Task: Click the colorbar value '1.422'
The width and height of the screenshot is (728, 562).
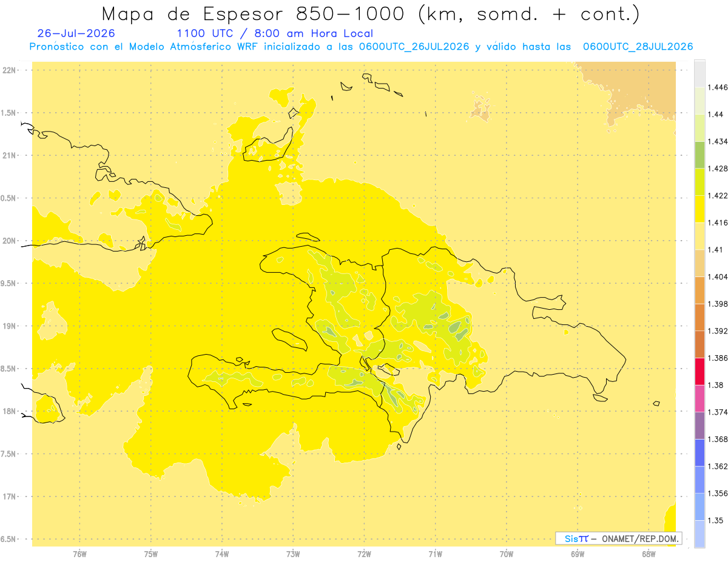Action: pos(718,195)
